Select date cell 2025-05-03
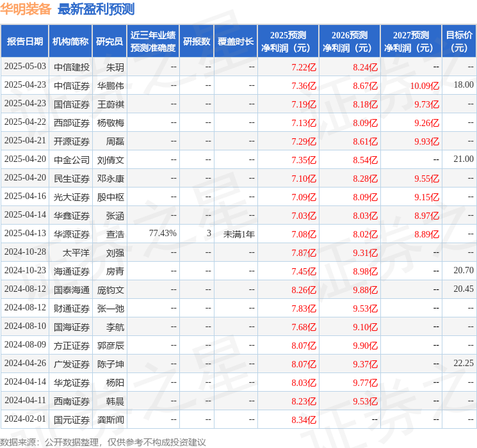The height and width of the screenshot is (448, 477). pos(25,67)
